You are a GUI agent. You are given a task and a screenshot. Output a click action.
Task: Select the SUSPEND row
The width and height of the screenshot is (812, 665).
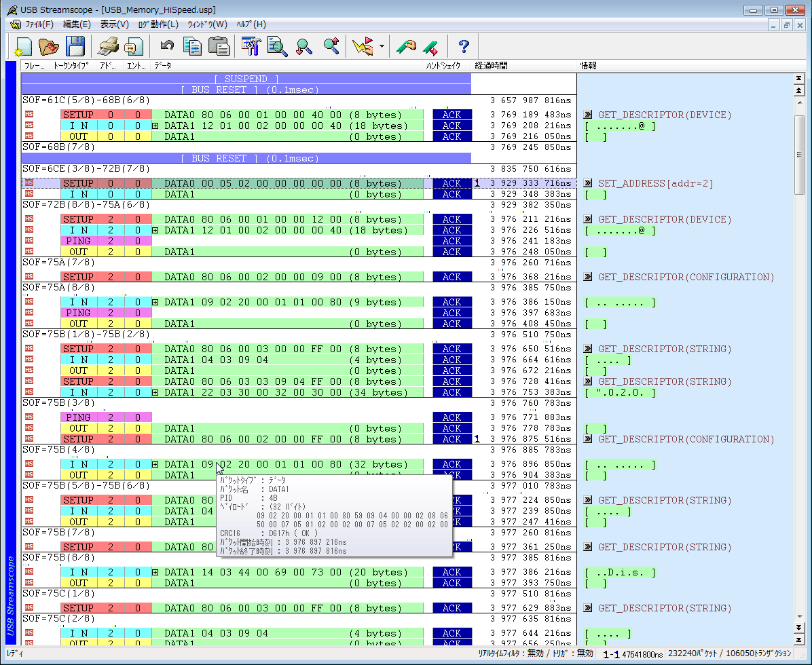click(246, 79)
